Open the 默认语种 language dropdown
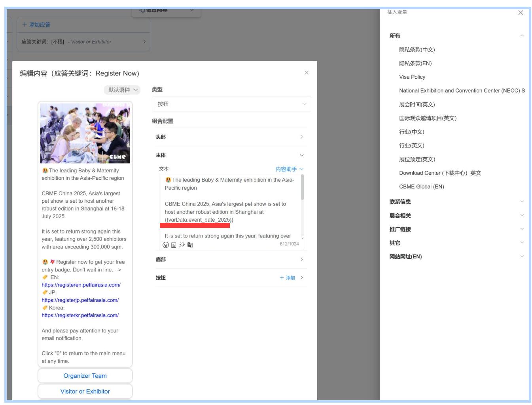 [x=122, y=90]
